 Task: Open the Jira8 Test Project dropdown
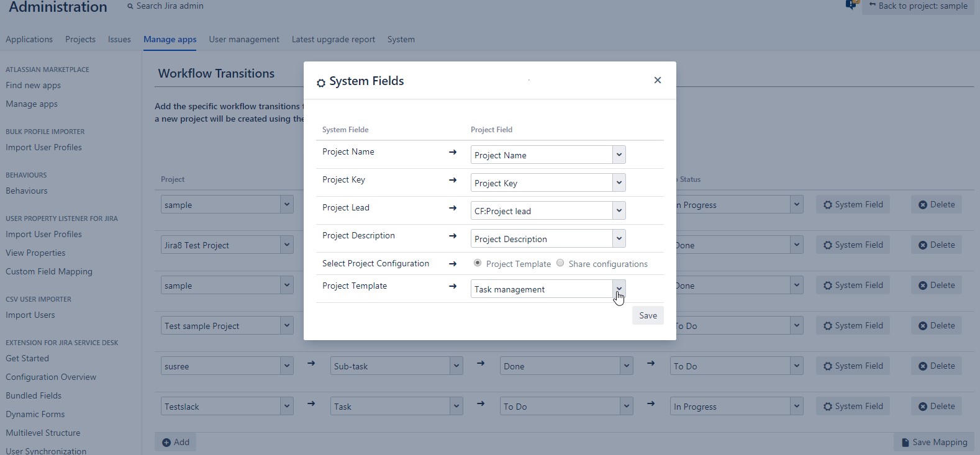(x=227, y=245)
